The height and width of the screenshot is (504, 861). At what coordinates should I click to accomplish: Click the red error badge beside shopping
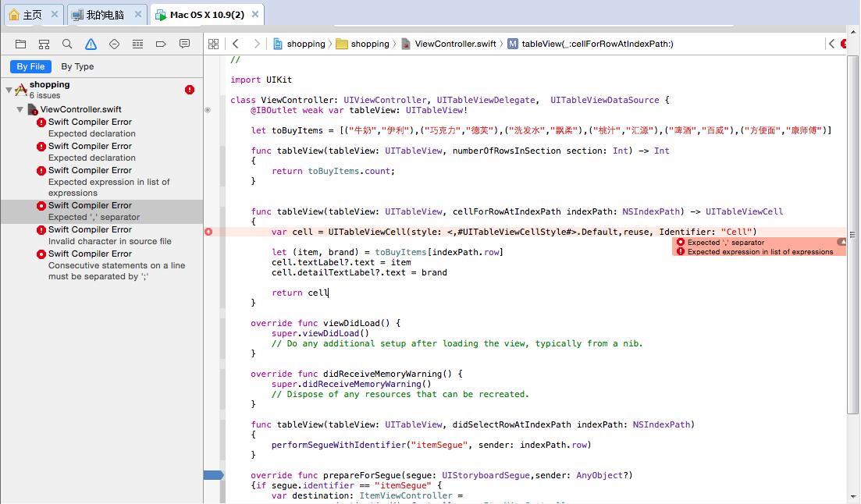tap(190, 90)
